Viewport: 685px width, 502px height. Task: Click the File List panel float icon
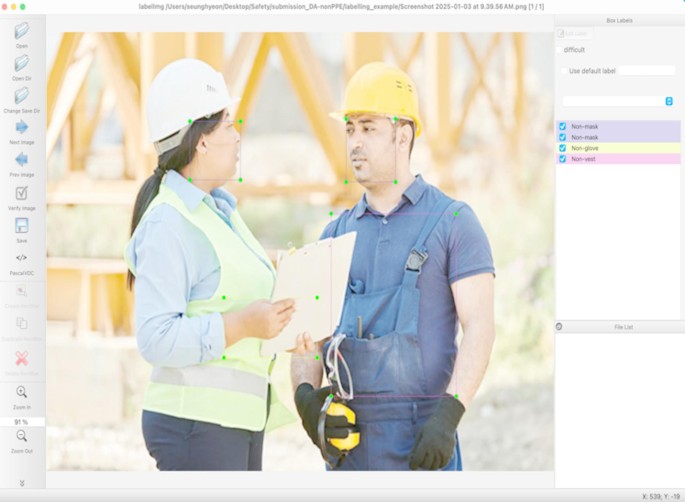[x=559, y=327]
